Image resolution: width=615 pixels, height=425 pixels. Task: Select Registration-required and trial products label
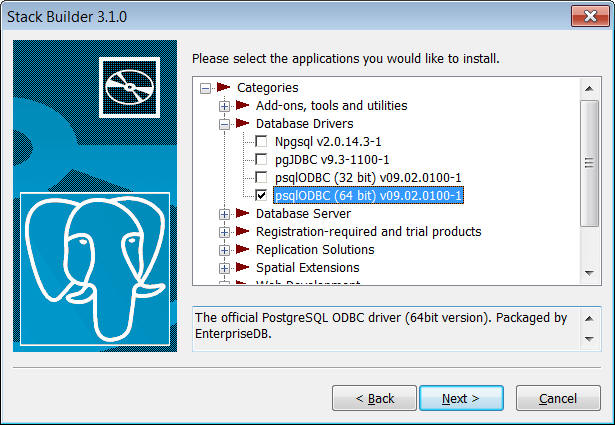click(368, 232)
